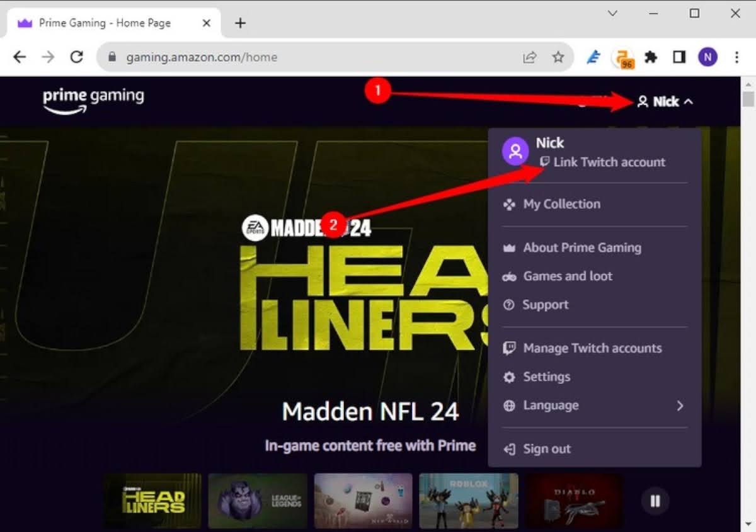This screenshot has width=756, height=532.
Task: Click the page vertical scrollbar thumb
Action: pyautogui.click(x=748, y=99)
